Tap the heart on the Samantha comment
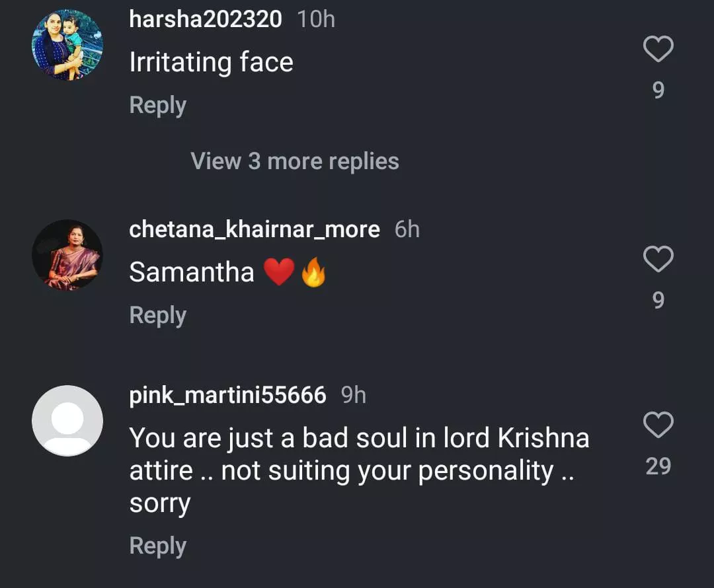 click(x=658, y=260)
